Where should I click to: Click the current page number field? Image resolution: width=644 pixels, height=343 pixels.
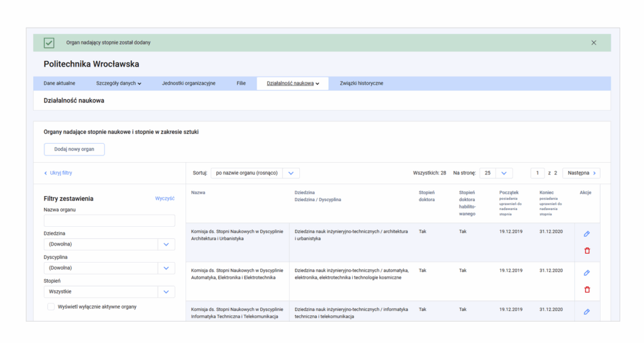(x=537, y=173)
